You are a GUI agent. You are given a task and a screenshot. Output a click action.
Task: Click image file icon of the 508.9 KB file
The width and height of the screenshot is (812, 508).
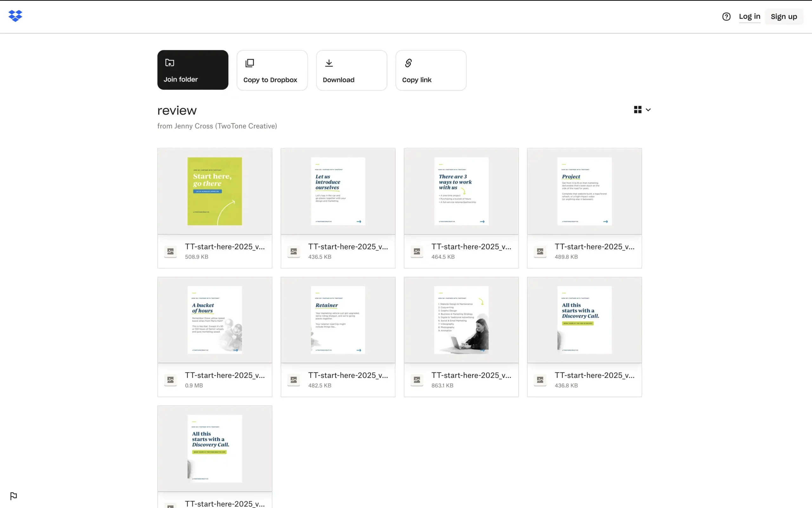170,251
